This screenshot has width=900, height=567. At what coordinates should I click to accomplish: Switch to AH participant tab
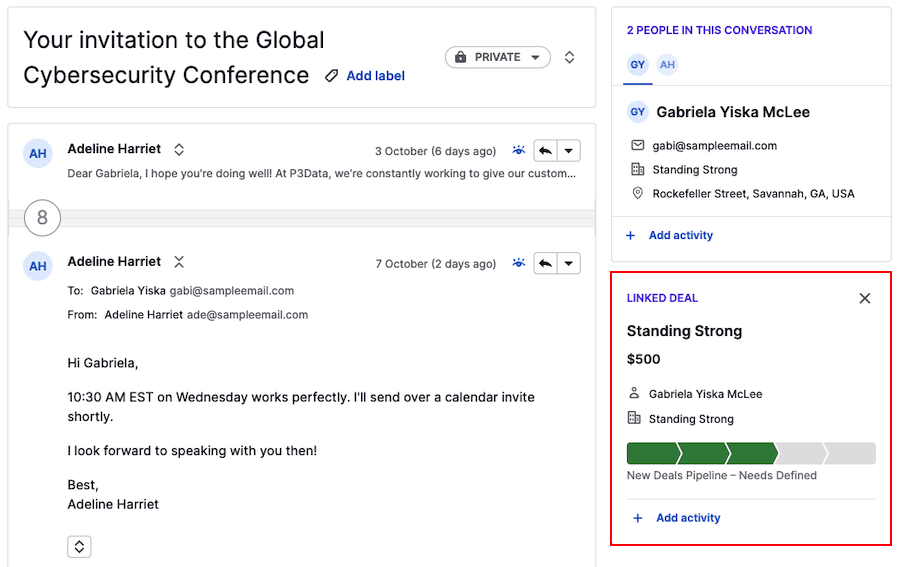(x=667, y=65)
